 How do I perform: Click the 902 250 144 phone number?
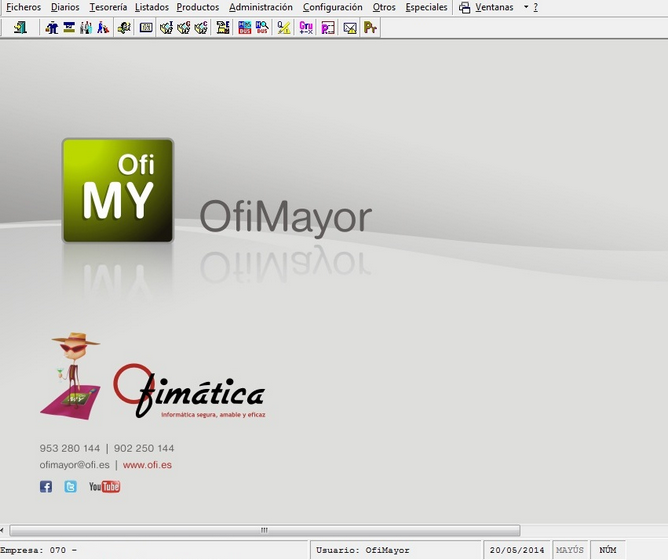[x=144, y=448]
